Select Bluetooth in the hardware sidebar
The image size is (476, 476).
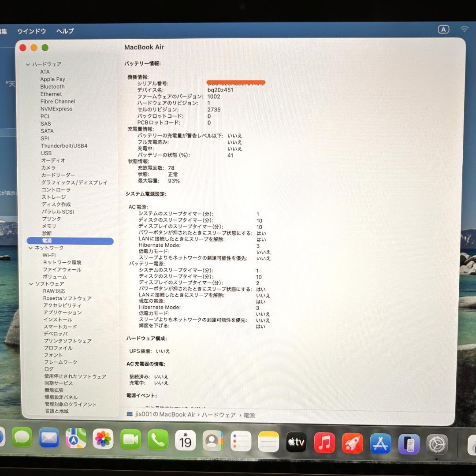tap(52, 86)
